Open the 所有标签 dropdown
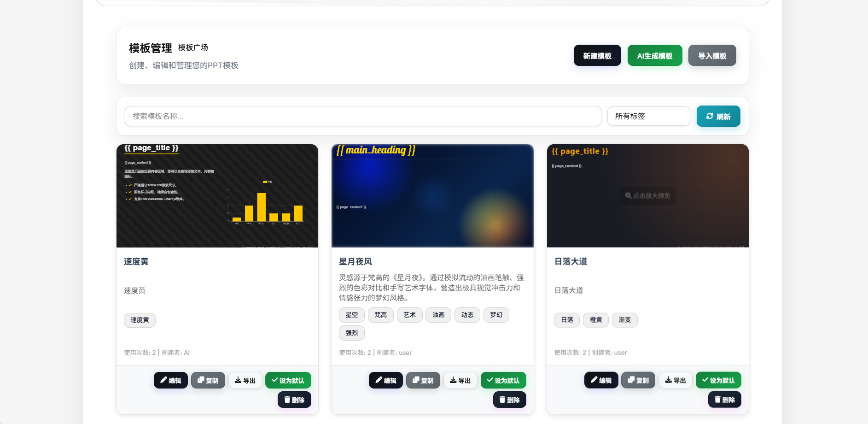This screenshot has height=424, width=868. 648,116
